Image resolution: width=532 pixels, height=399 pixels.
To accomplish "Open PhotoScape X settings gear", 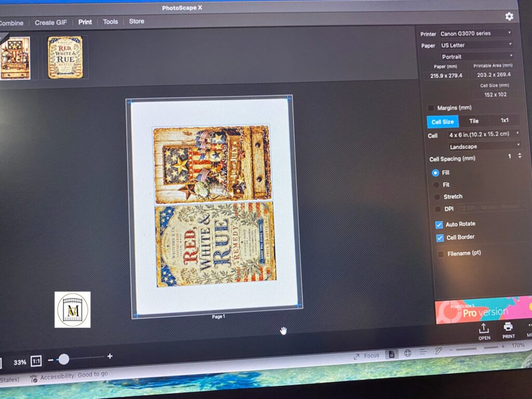I will (x=509, y=16).
